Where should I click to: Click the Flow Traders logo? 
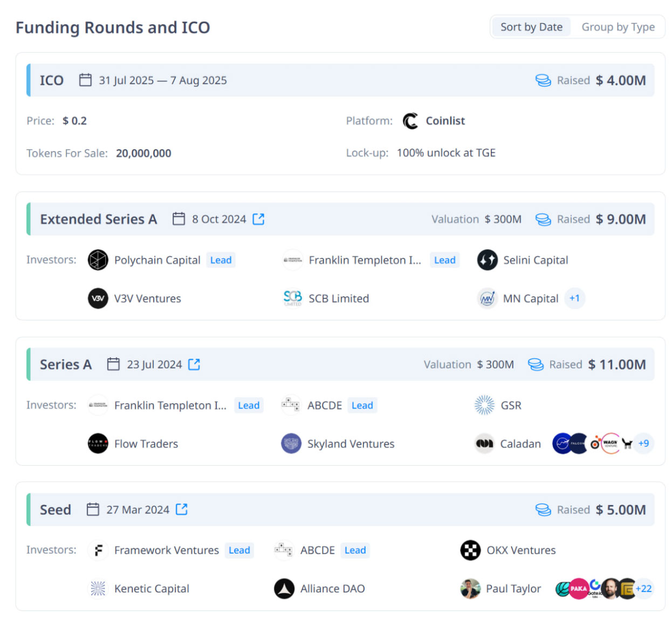pyautogui.click(x=98, y=444)
